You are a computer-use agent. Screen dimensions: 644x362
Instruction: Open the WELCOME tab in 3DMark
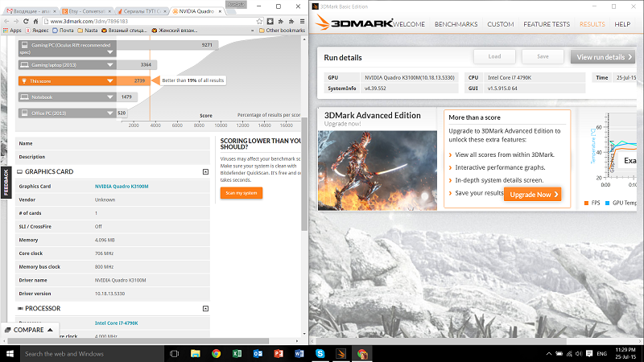tap(409, 25)
